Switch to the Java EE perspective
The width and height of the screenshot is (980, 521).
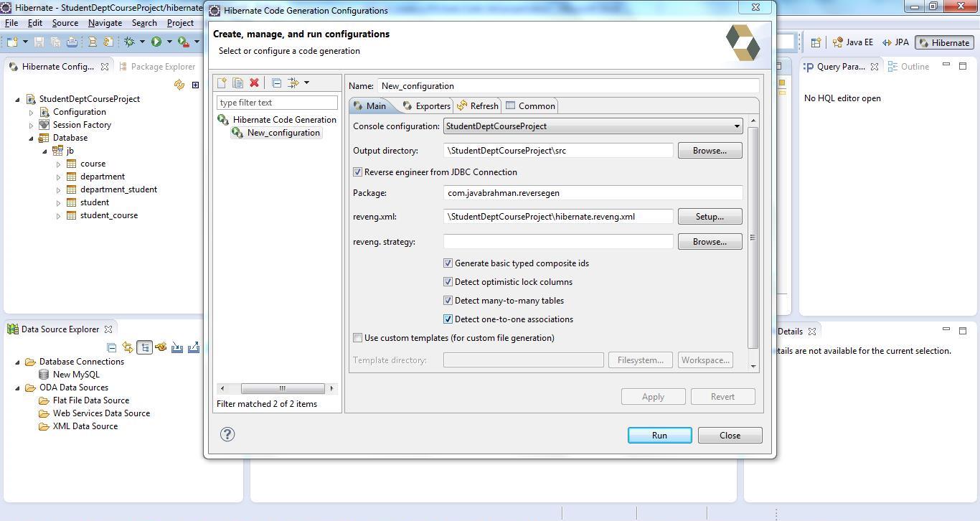(x=852, y=42)
